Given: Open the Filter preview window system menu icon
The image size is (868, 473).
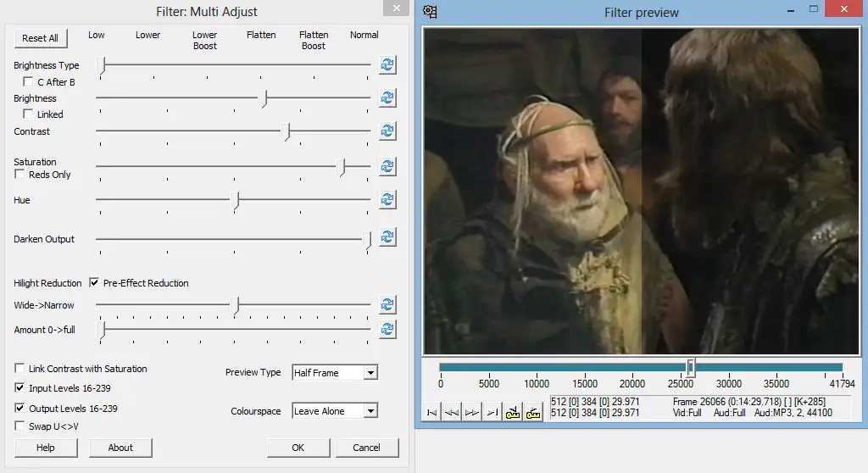Looking at the screenshot, I should [x=430, y=12].
